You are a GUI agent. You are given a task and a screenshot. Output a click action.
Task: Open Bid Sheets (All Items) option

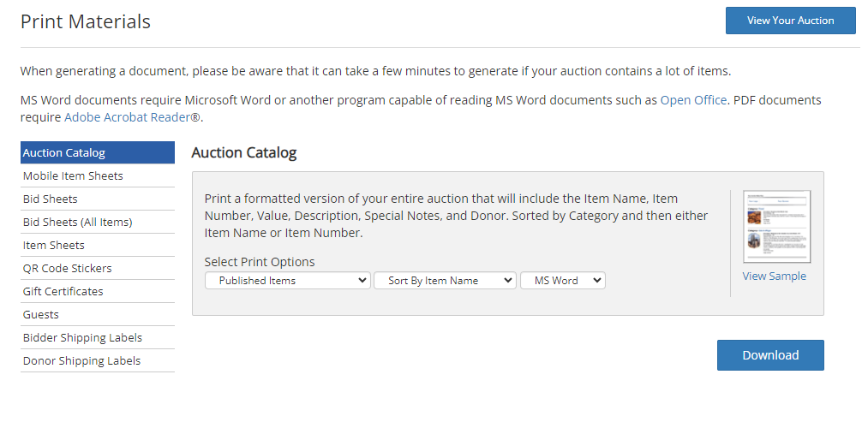click(x=98, y=223)
